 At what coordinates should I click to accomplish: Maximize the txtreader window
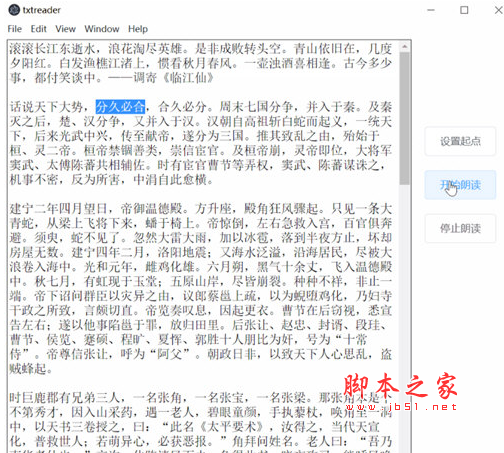[x=464, y=10]
